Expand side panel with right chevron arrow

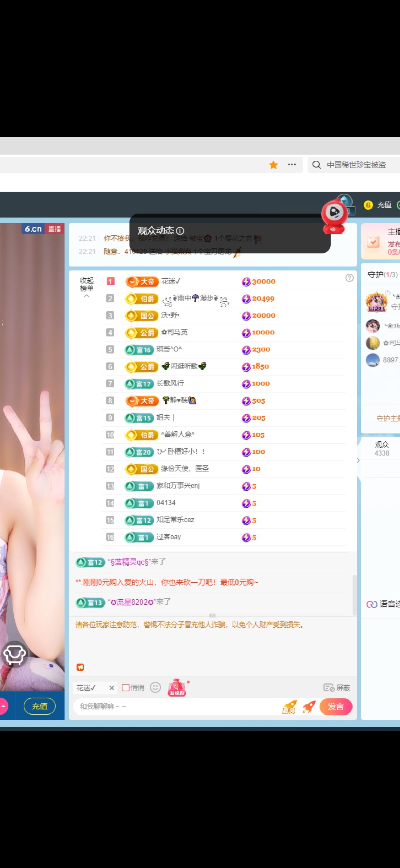tap(358, 460)
